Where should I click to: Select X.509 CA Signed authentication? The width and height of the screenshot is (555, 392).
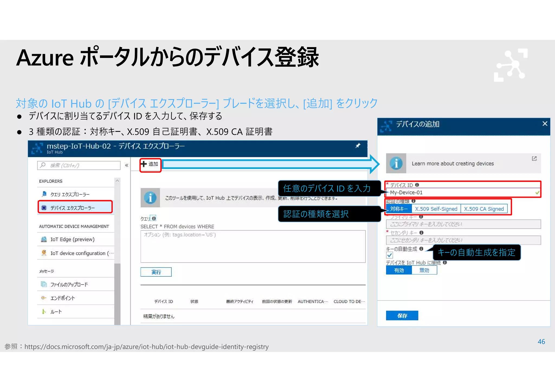coord(484,209)
